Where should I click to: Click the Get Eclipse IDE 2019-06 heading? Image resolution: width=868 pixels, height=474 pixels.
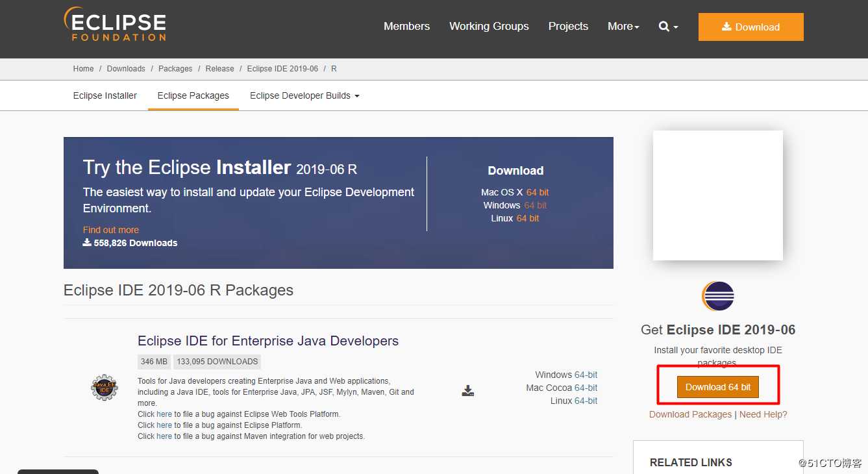point(718,330)
